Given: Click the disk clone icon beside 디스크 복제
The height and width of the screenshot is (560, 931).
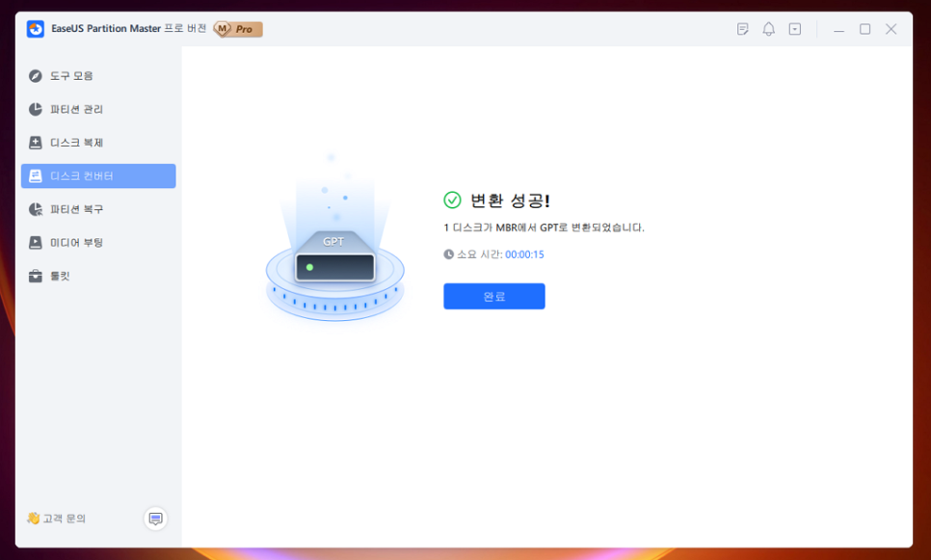Looking at the screenshot, I should (x=36, y=143).
